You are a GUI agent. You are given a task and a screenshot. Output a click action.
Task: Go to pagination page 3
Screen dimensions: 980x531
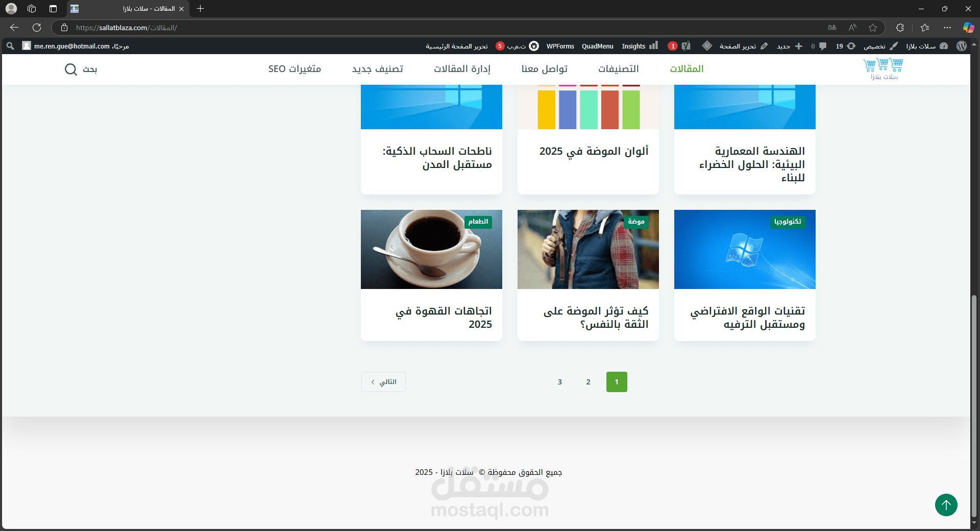pos(559,382)
